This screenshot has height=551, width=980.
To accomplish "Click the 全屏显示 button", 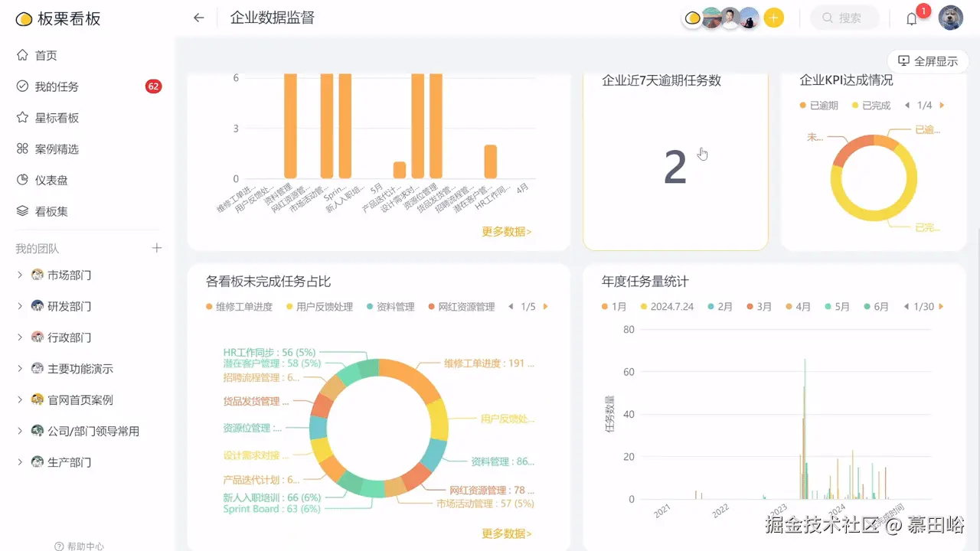I will 928,61.
